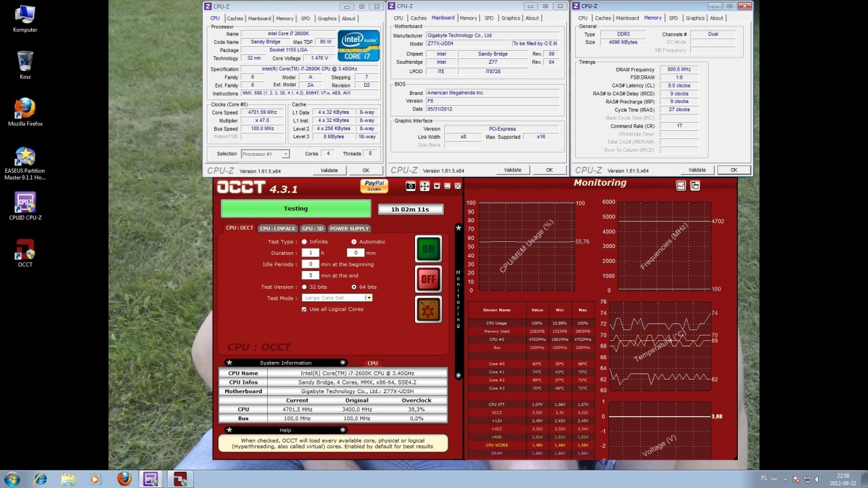The height and width of the screenshot is (488, 868).
Task: Click the screenshot camera icon in OCCT
Action: pyautogui.click(x=410, y=186)
